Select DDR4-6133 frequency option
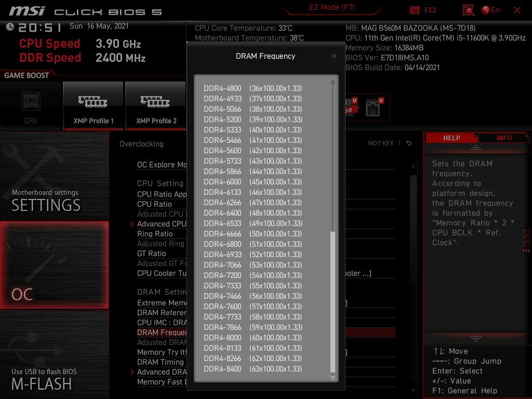This screenshot has width=532, height=399. (253, 192)
